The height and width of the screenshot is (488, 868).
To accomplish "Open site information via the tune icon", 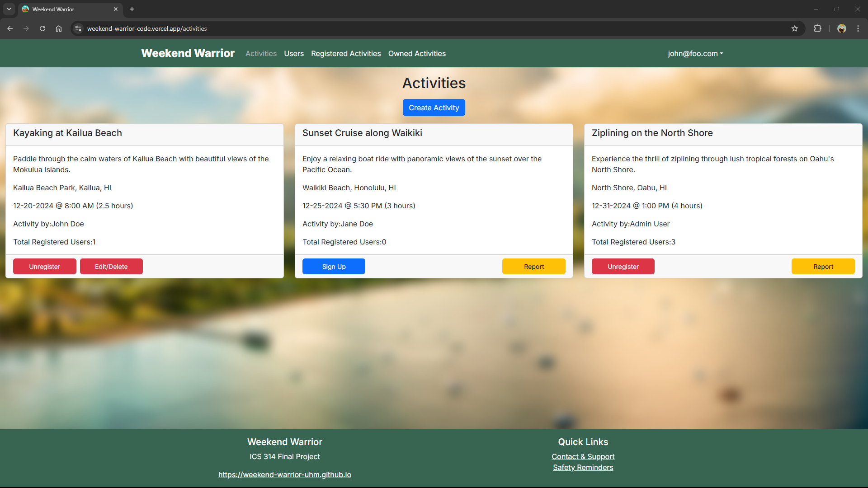I will pyautogui.click(x=78, y=28).
